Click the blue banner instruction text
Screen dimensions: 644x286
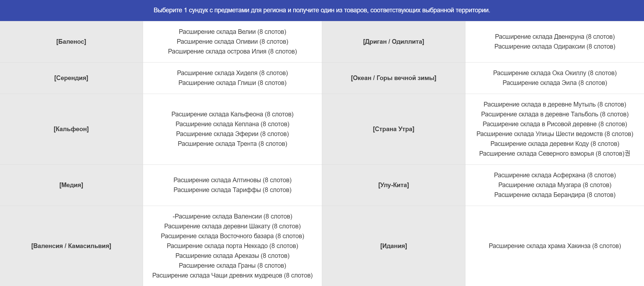click(x=322, y=10)
